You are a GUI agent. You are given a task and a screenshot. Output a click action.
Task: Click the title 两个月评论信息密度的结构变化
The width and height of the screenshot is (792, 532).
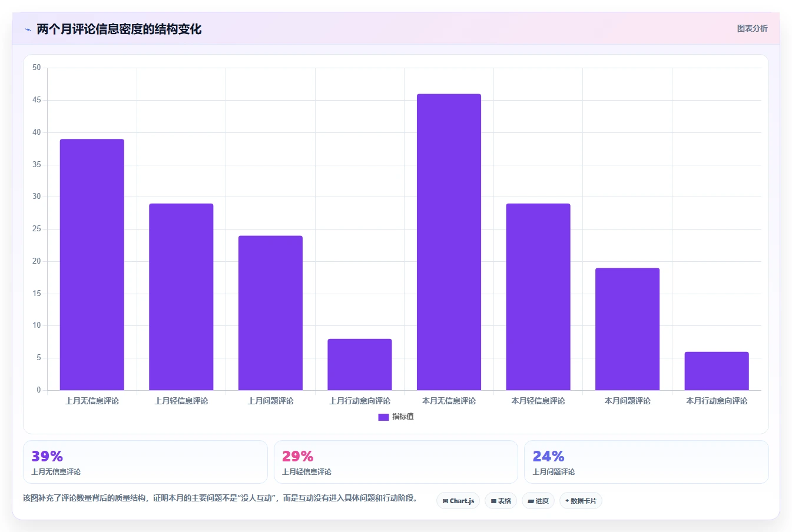119,29
